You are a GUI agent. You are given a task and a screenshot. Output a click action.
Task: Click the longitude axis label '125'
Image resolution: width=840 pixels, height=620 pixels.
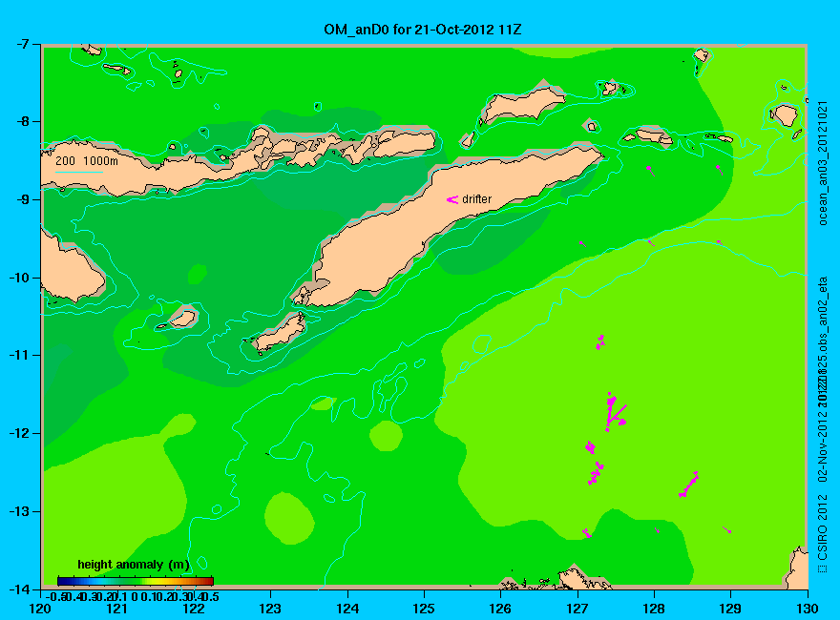click(424, 609)
